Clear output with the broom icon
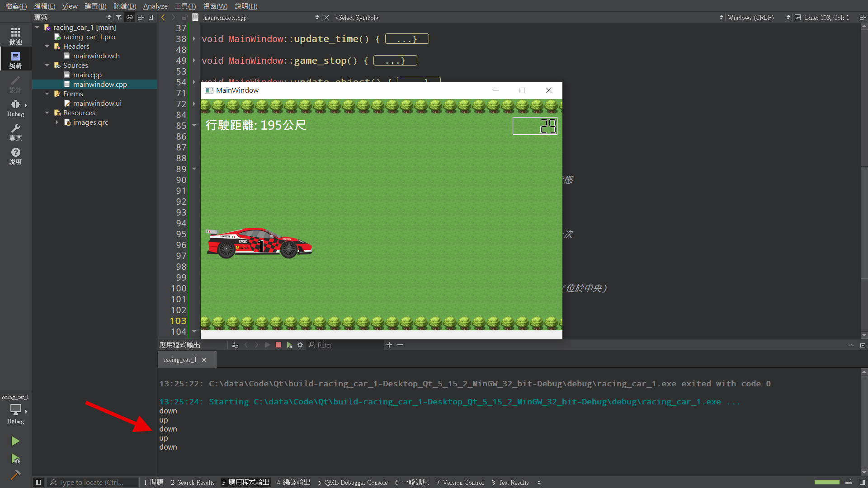 coord(235,345)
